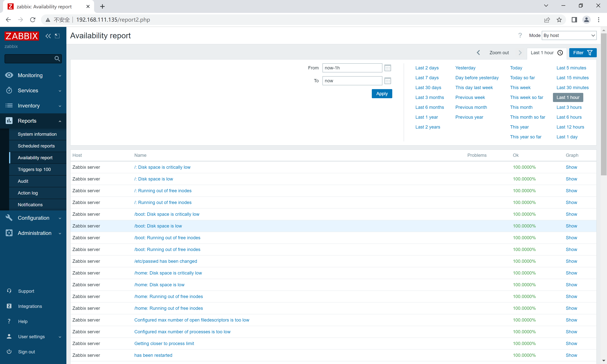Expand the Inventory menu chevron
The width and height of the screenshot is (607, 364).
tap(60, 106)
